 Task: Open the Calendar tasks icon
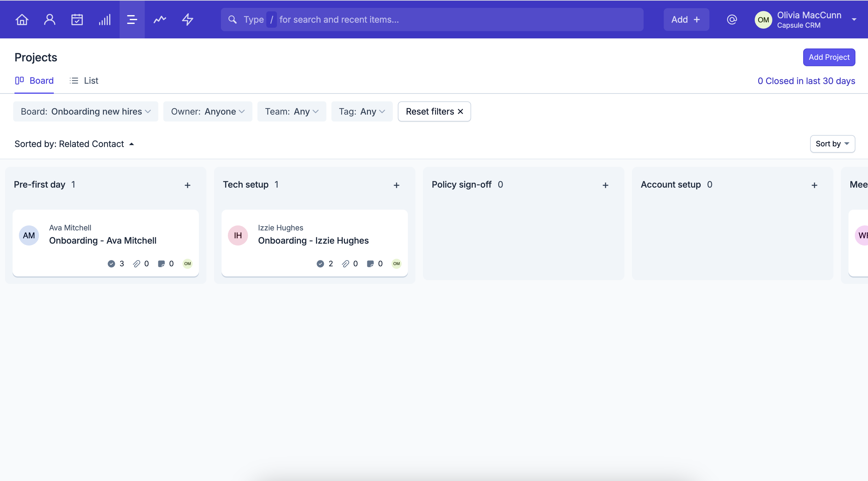(x=77, y=20)
